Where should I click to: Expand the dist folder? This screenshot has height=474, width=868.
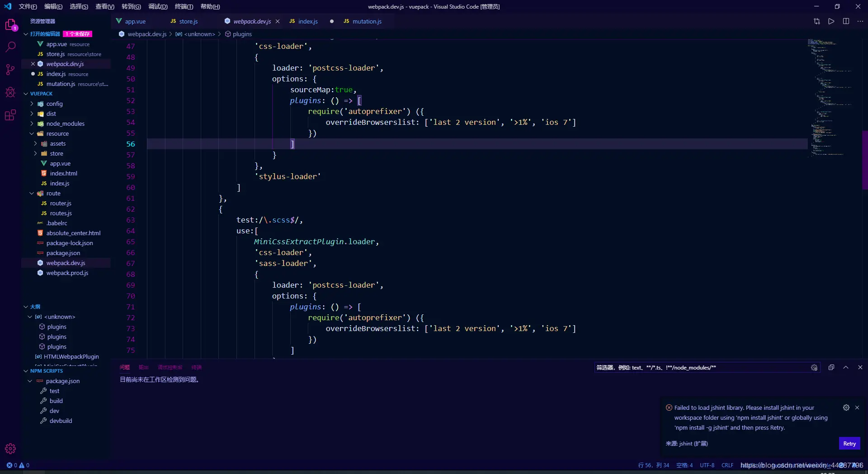pos(32,114)
